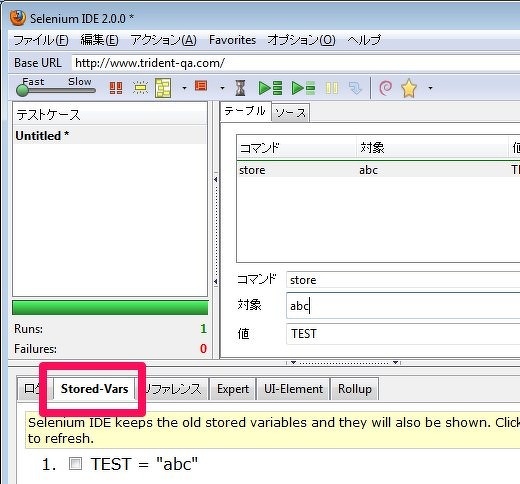Open dropdown next to yellow layout icon
520x484 pixels.
(184, 88)
